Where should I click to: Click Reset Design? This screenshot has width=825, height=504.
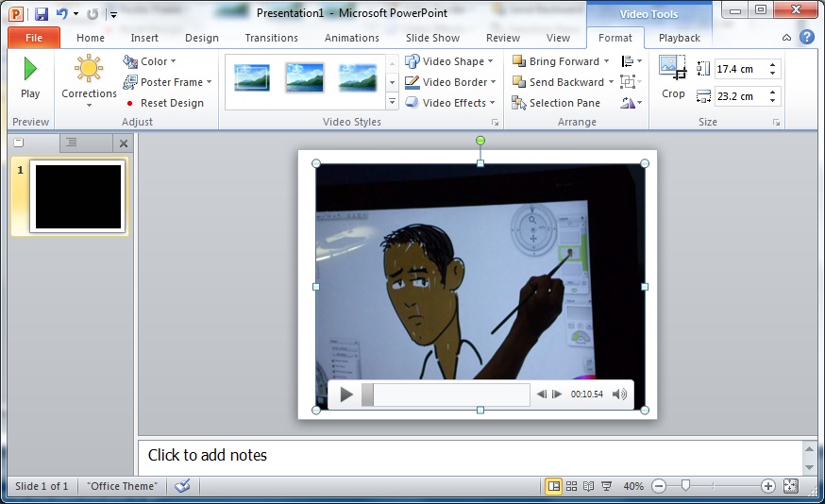(x=165, y=103)
